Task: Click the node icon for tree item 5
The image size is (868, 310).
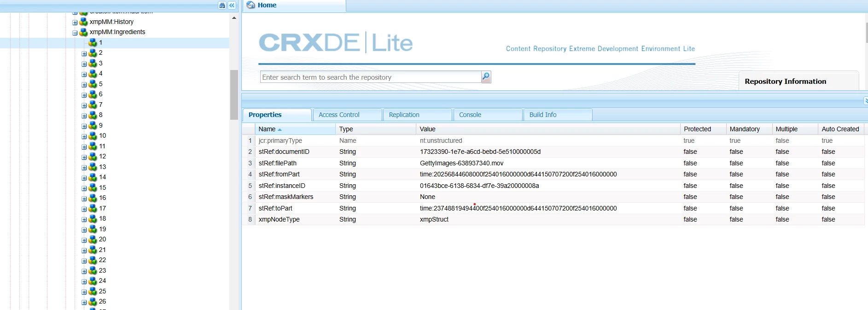Action: (x=93, y=84)
